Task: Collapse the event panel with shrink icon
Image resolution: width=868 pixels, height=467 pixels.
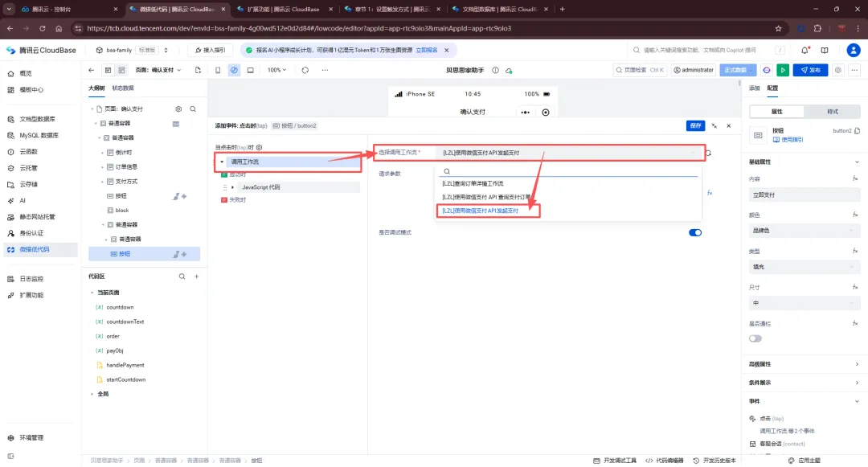Action: 714,125
